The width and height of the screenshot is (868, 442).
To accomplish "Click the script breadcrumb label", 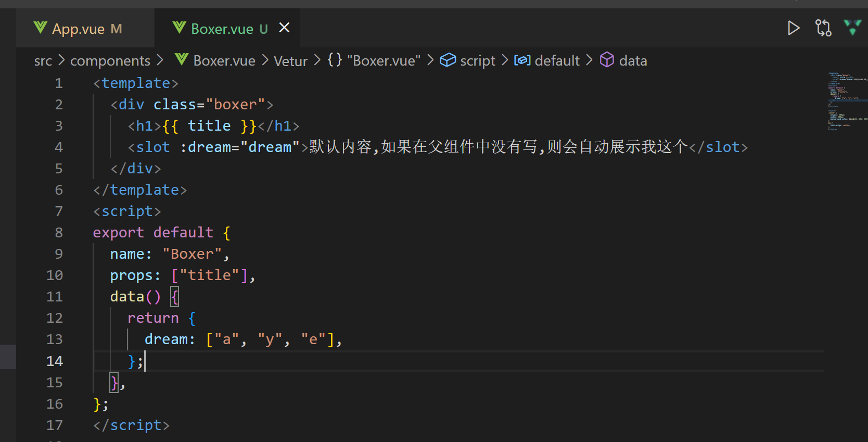I will coord(477,61).
